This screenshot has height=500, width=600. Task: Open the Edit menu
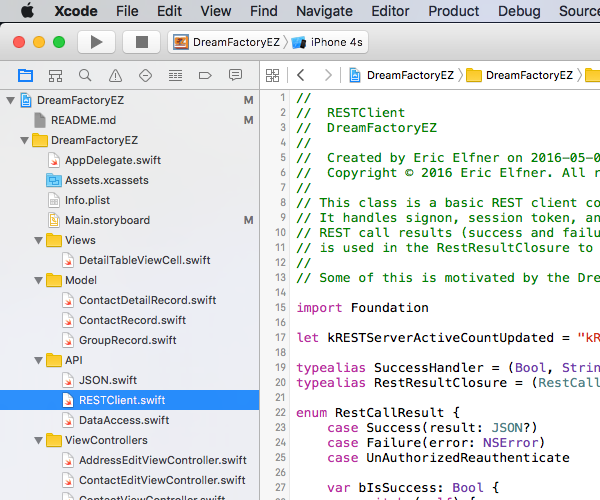click(x=169, y=11)
